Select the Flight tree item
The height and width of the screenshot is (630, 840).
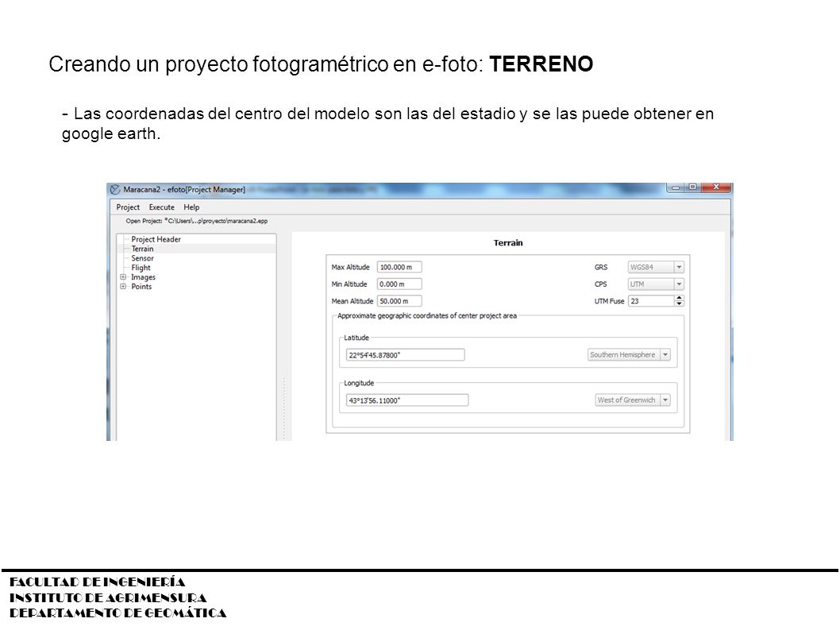[141, 268]
